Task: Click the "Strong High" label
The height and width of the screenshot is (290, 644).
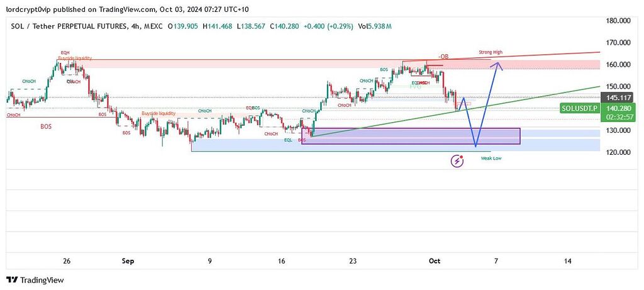Action: (491, 52)
